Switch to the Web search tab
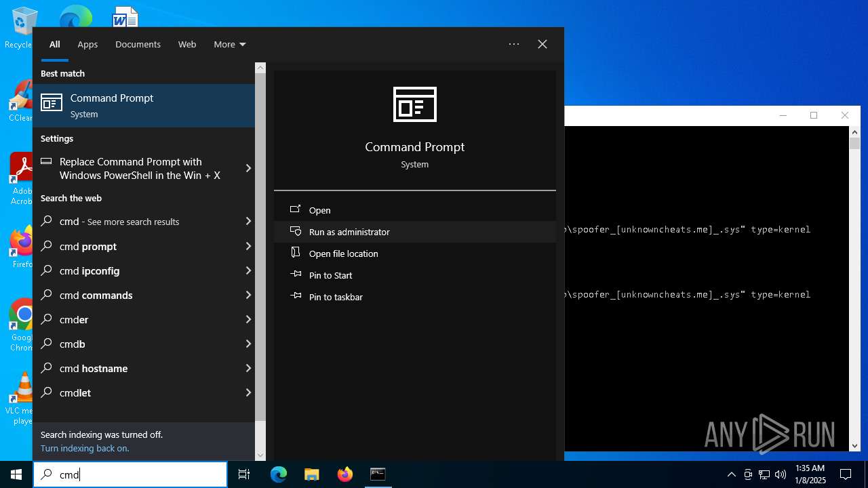Screen dimensions: 868x488 click(187, 44)
